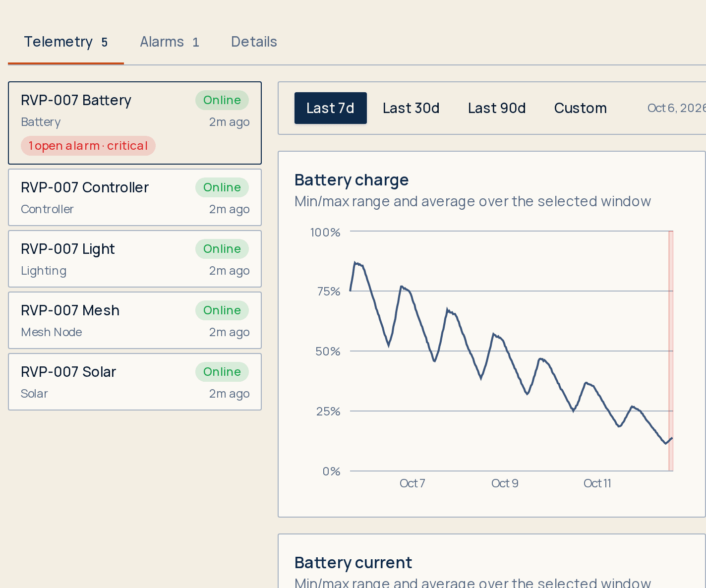Click the "Mesh Node" type label

click(x=52, y=332)
